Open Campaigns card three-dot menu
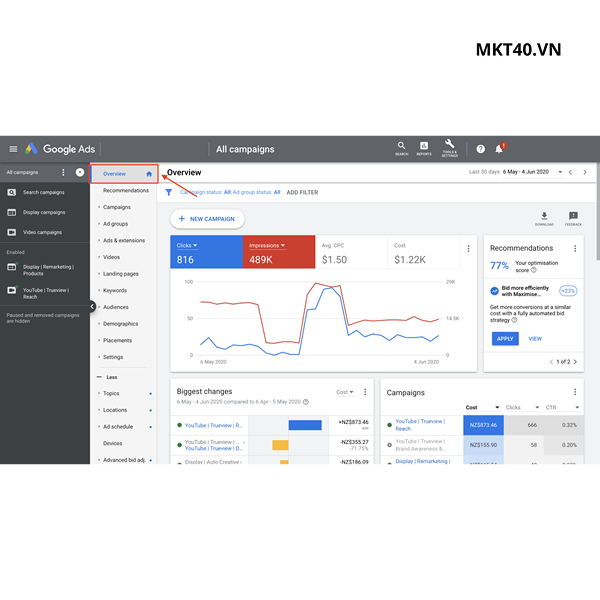 pos(575,392)
